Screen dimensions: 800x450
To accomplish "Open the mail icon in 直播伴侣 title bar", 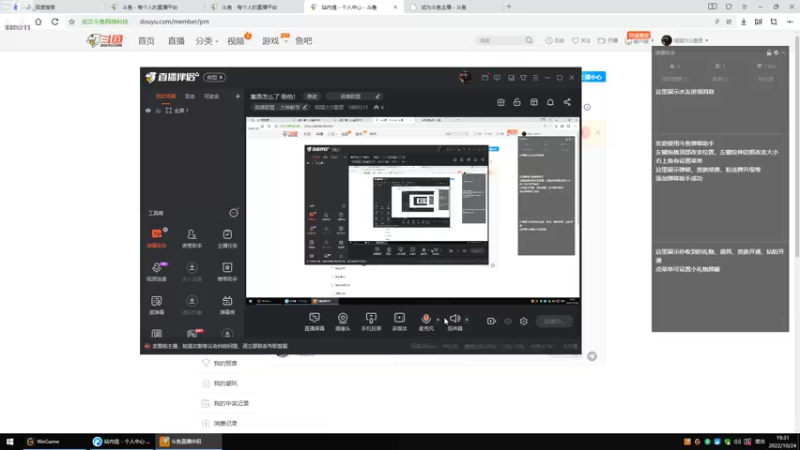I will (x=485, y=78).
